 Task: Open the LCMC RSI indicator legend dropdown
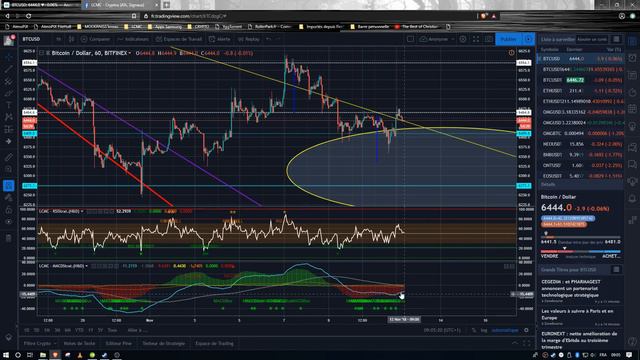[82, 211]
